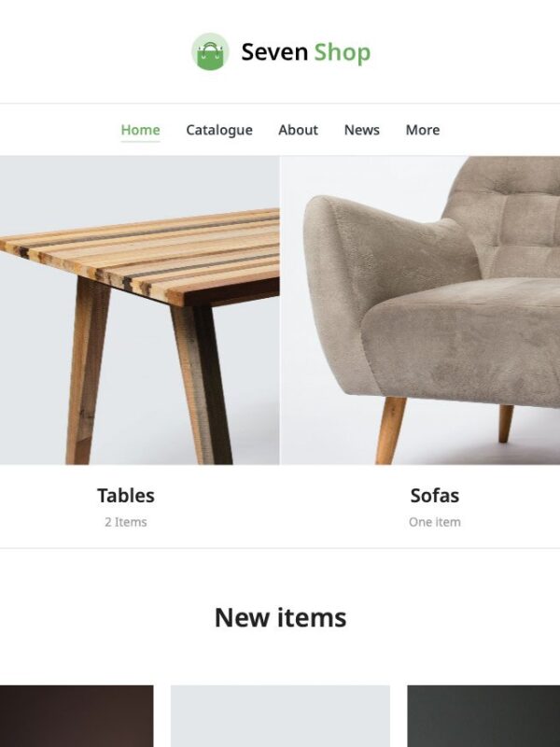Open the dark brown new item thumbnail
This screenshot has width=560, height=747.
(77, 716)
